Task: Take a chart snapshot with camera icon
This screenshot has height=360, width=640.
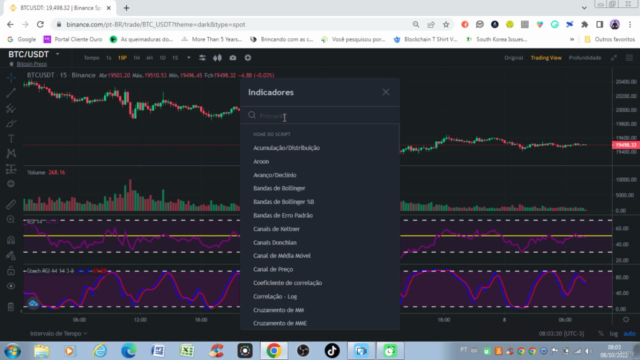Action: [x=233, y=58]
